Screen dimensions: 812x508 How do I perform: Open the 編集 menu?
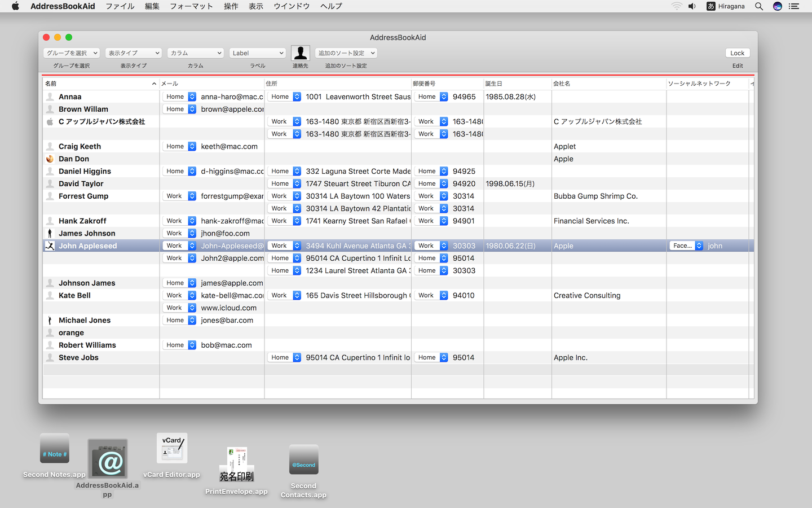[x=152, y=6]
